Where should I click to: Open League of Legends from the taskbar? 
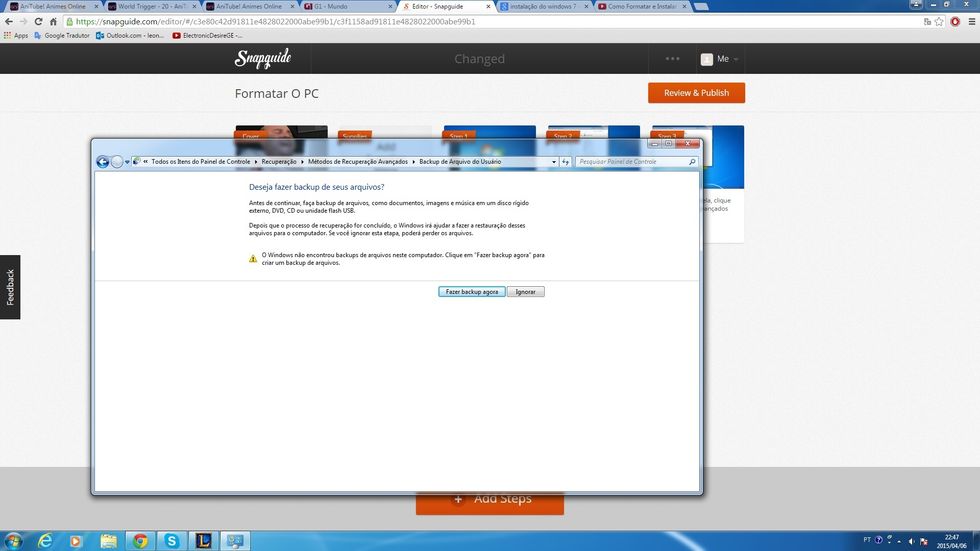(203, 541)
